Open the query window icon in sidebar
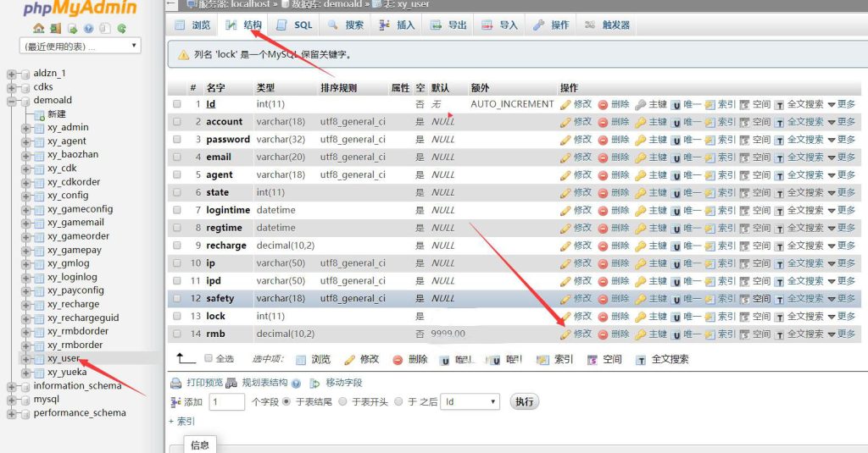The height and width of the screenshot is (453, 868). click(x=72, y=28)
